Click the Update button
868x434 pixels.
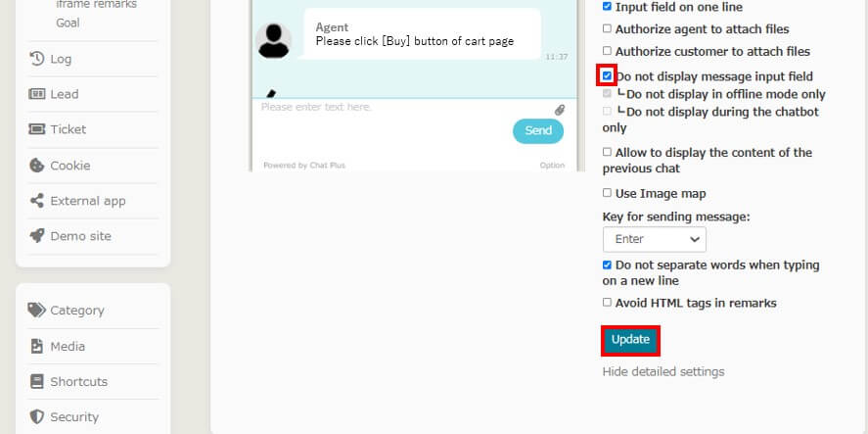click(630, 340)
